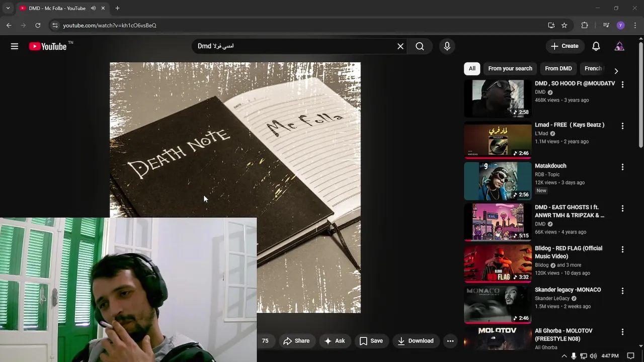This screenshot has width=644, height=362.
Task: Run search with magnifier icon
Action: pos(420,46)
